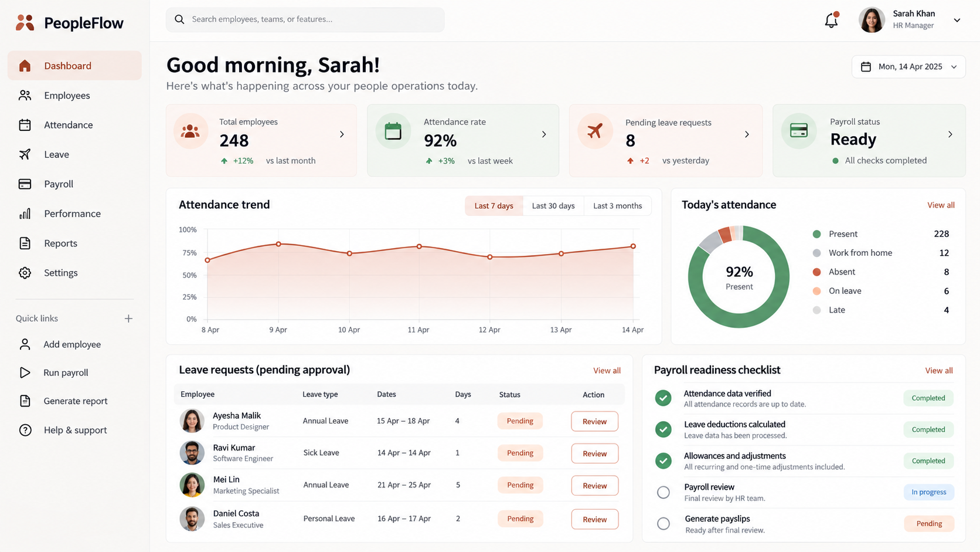The image size is (980, 552).
Task: Open the Mon, 14 Apr 2025 date picker
Action: pos(908,67)
